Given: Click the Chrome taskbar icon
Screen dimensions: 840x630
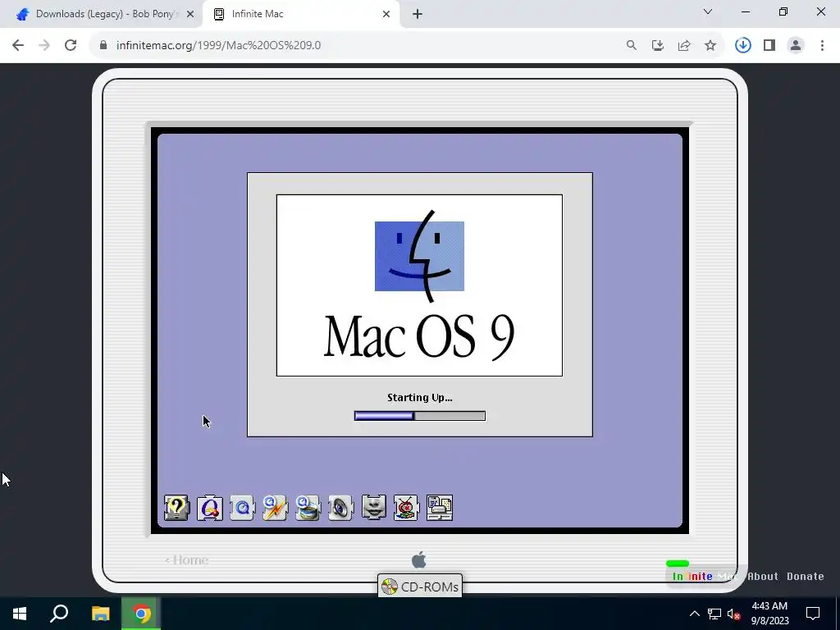Looking at the screenshot, I should point(141,614).
